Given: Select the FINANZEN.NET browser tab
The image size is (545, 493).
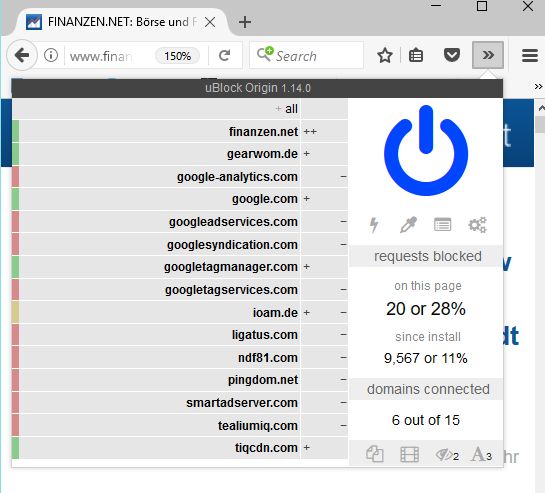Looking at the screenshot, I should [x=122, y=22].
